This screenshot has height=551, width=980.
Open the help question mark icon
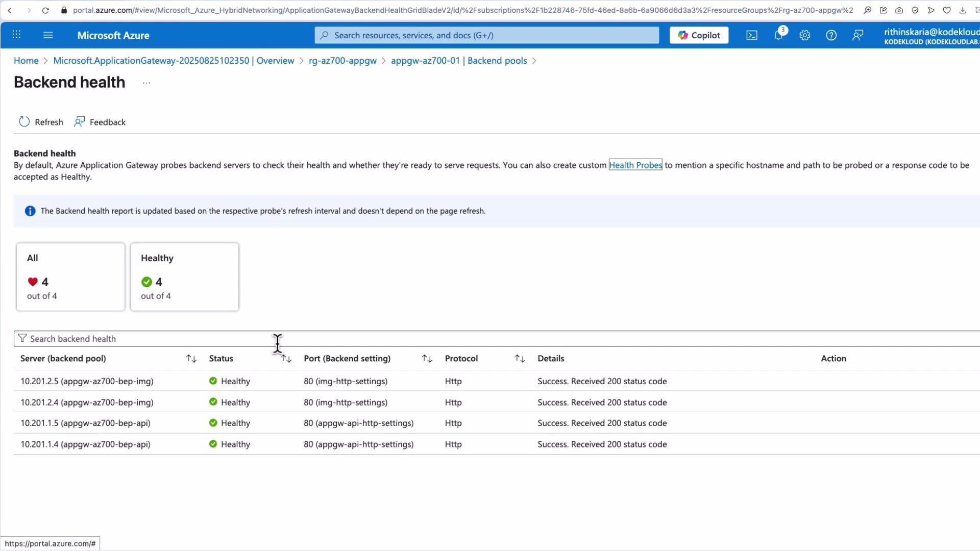831,35
